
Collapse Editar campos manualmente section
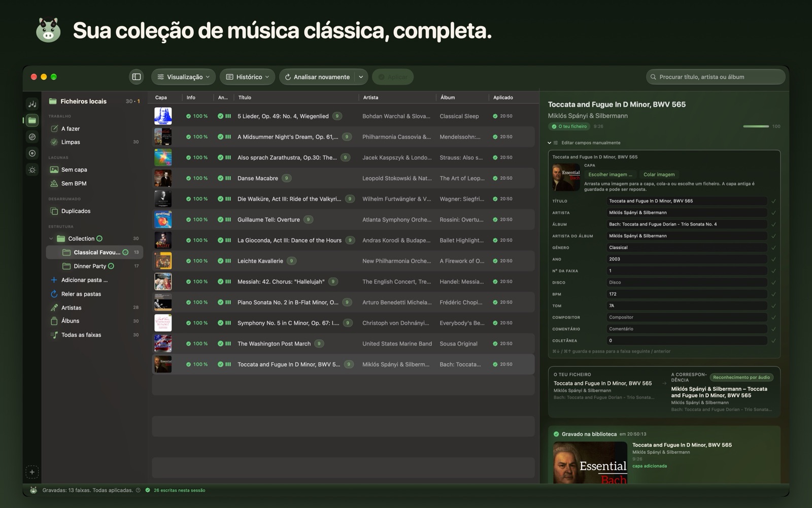click(549, 143)
